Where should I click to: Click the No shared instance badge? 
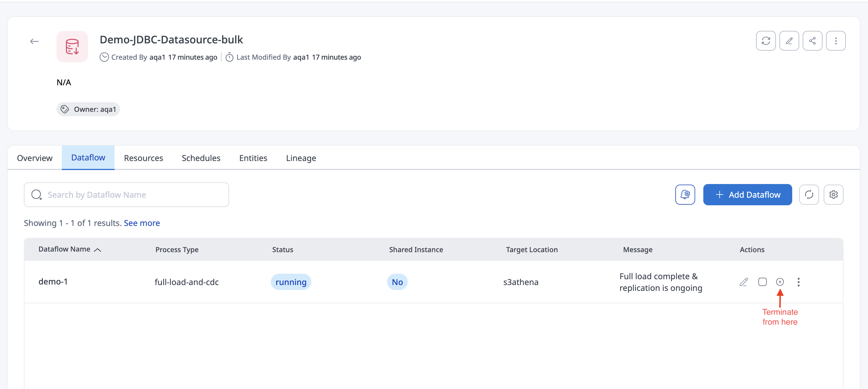(397, 282)
